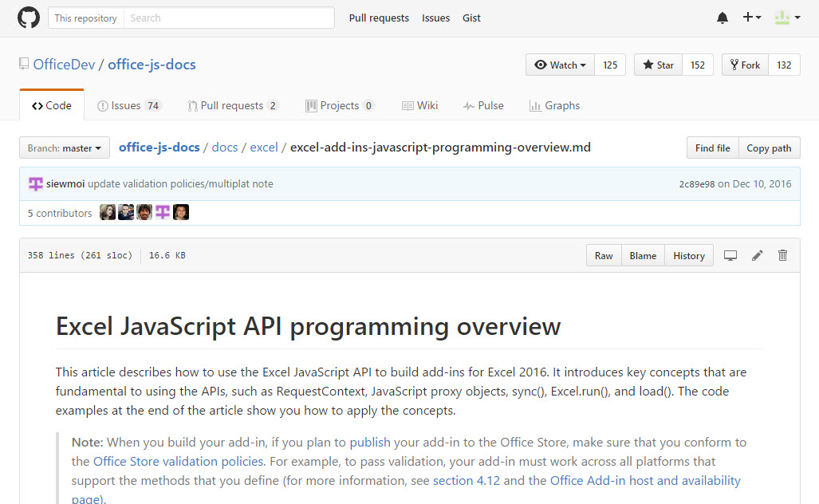
Task: Open the Branch: master dropdown
Action: (64, 148)
